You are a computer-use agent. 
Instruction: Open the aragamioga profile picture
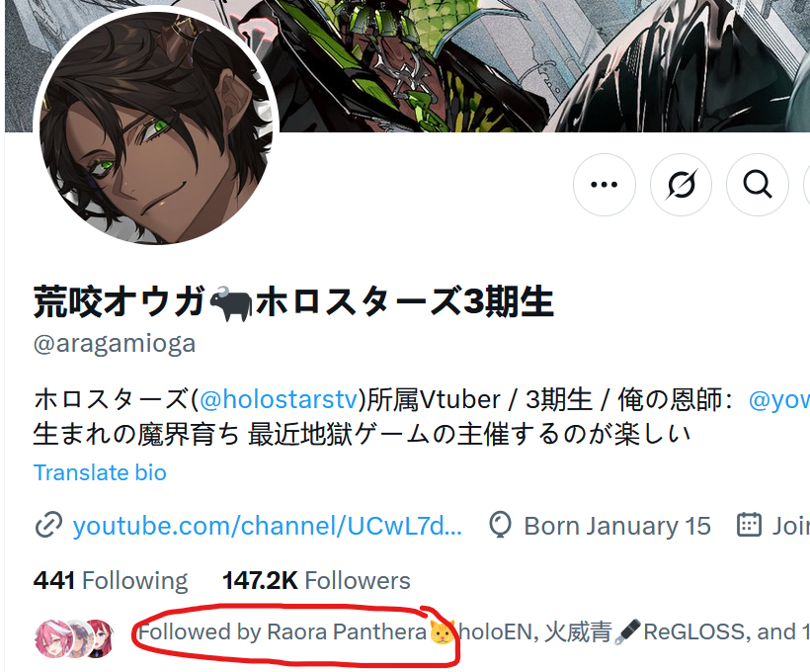(156, 126)
